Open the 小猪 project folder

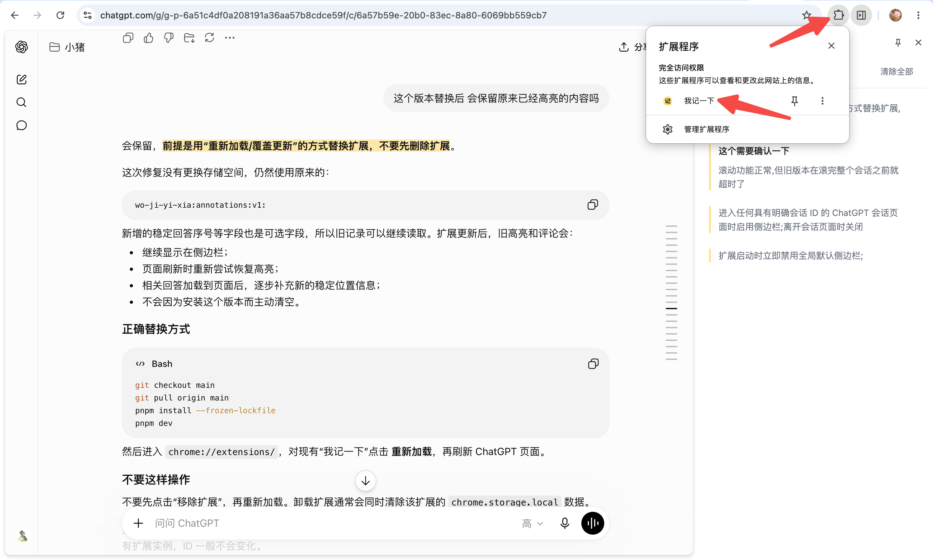67,47
